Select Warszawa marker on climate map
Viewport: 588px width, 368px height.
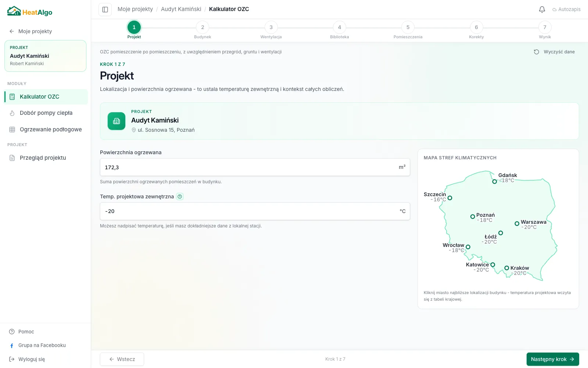517,224
